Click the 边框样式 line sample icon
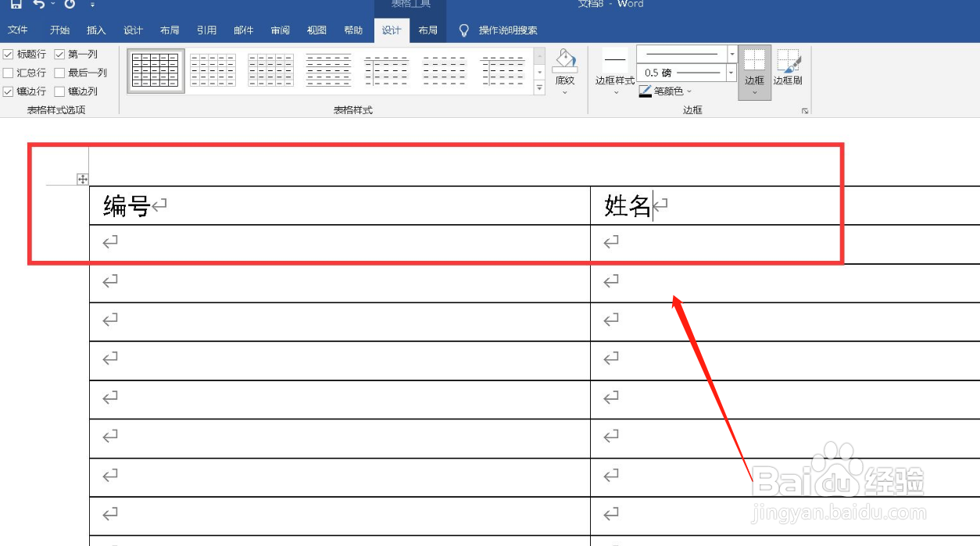Screen dimensions: 980x546 (615, 60)
